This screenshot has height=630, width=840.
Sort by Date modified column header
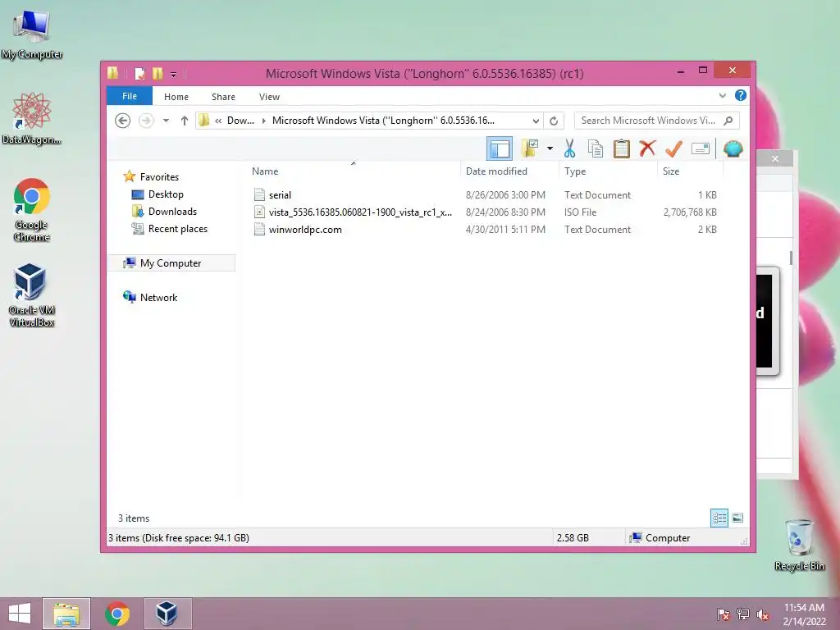(496, 171)
